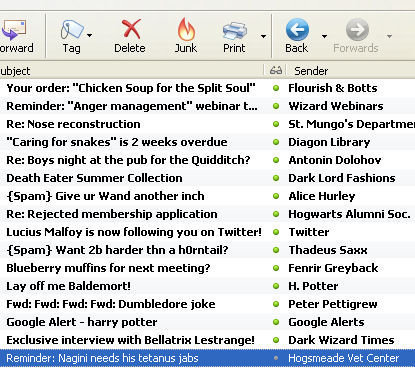Click sender name Thadeus Saxx

pos(328,250)
